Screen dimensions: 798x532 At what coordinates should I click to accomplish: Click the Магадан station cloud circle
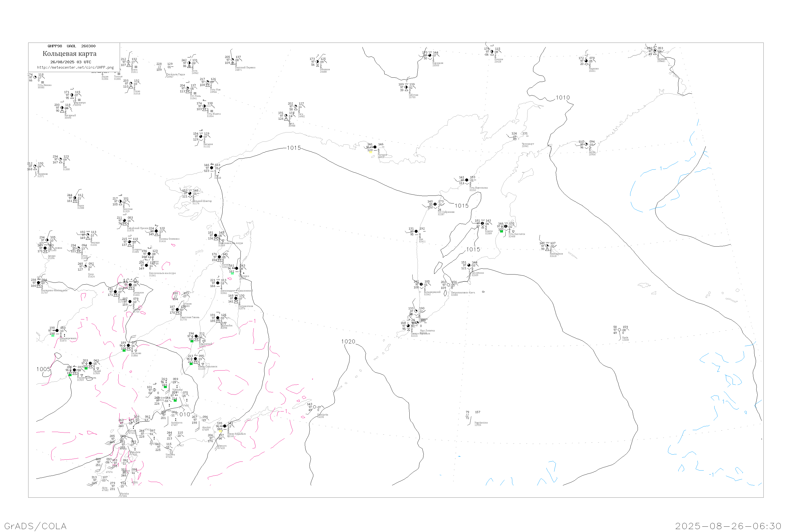(375, 147)
